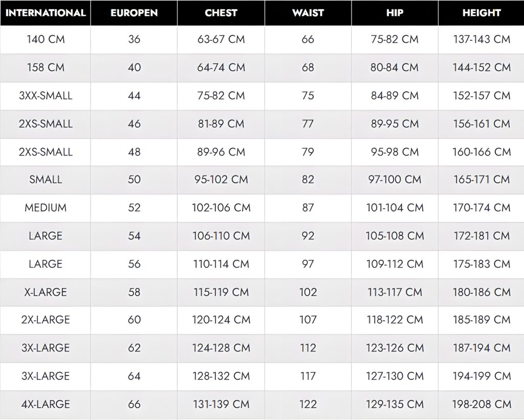Screen dimensions: 524x420
Task: Select the 137-143 CM height cell
Action: (482, 39)
